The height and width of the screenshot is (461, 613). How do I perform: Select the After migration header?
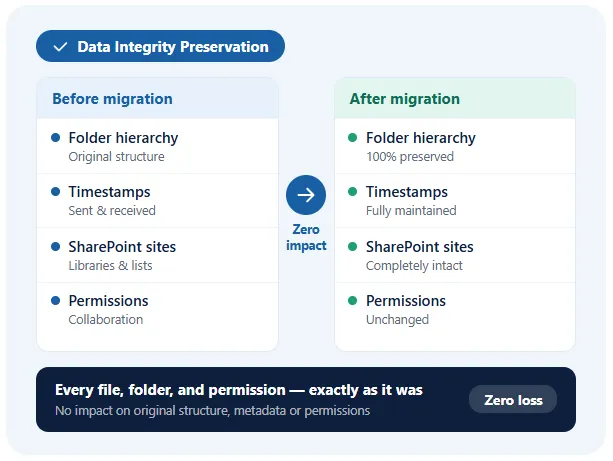pos(404,99)
